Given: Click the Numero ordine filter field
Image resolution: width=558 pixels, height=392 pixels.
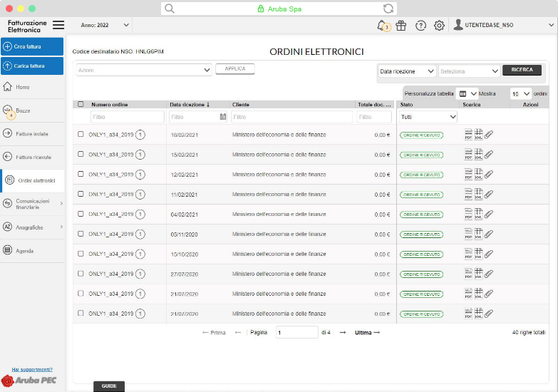Looking at the screenshot, I should (128, 117).
